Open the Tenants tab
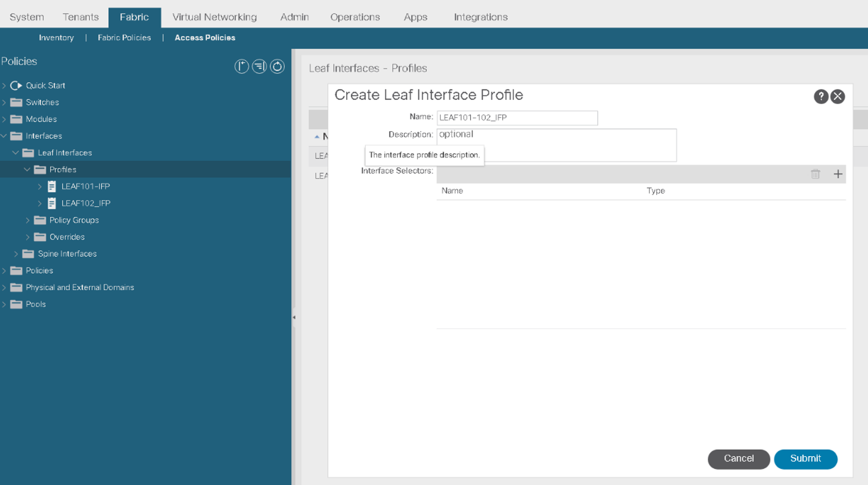 point(80,17)
